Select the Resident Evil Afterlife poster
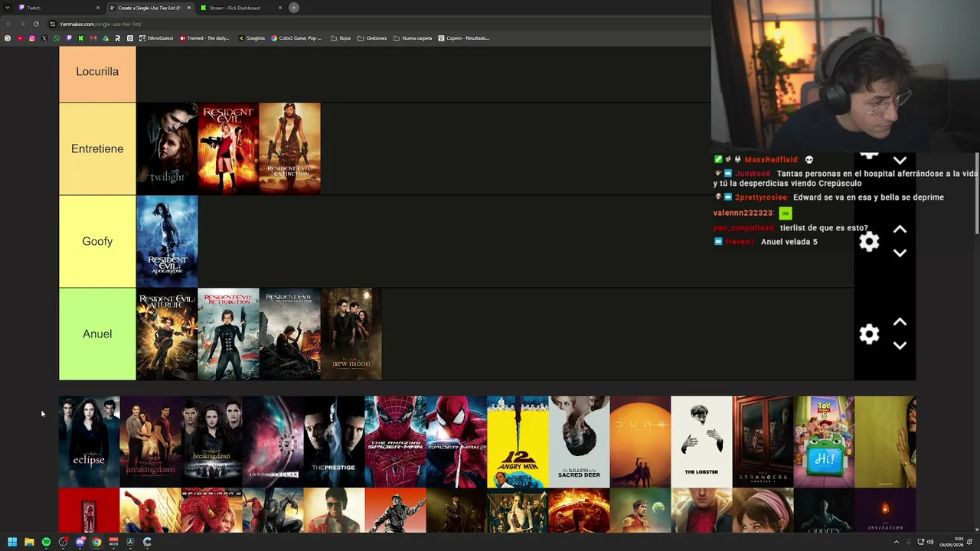The image size is (980, 551). click(x=167, y=334)
